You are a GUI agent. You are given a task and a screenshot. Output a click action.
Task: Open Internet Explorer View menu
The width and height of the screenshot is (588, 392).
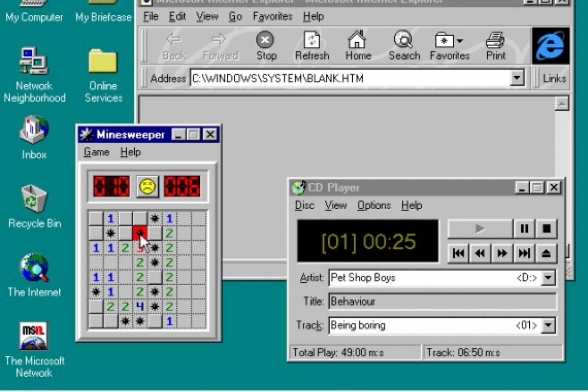[x=207, y=17]
